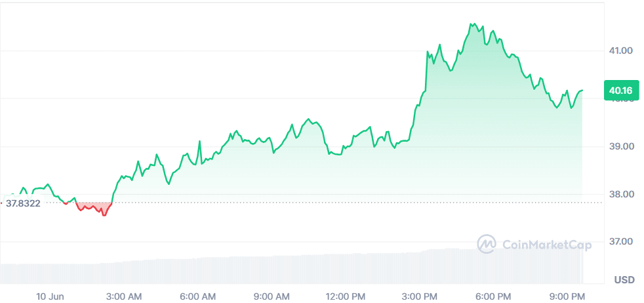Image resolution: width=644 pixels, height=303 pixels.
Task: Click the 3:00 PM time marker
Action: (420, 296)
